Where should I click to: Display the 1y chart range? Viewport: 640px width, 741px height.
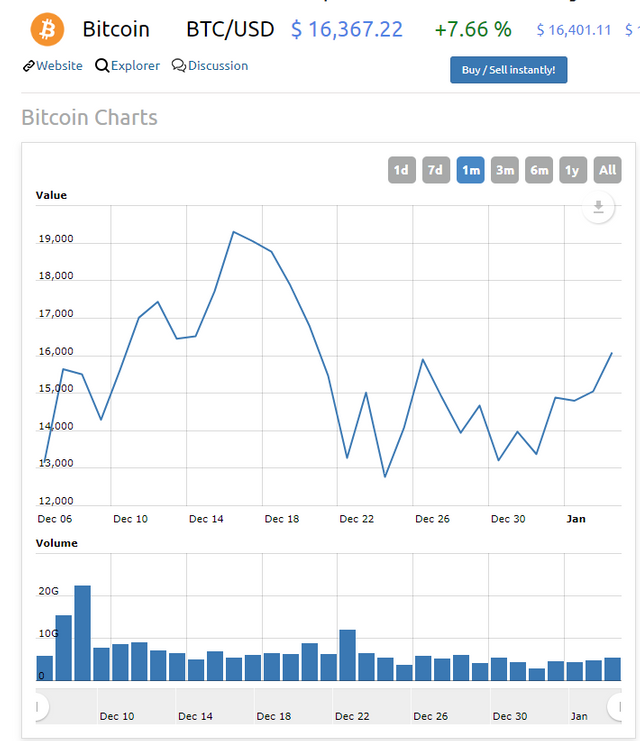[573, 170]
